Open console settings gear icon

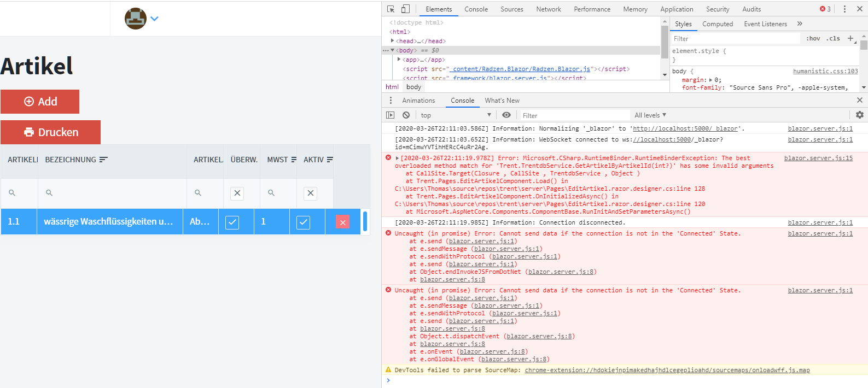tap(860, 115)
